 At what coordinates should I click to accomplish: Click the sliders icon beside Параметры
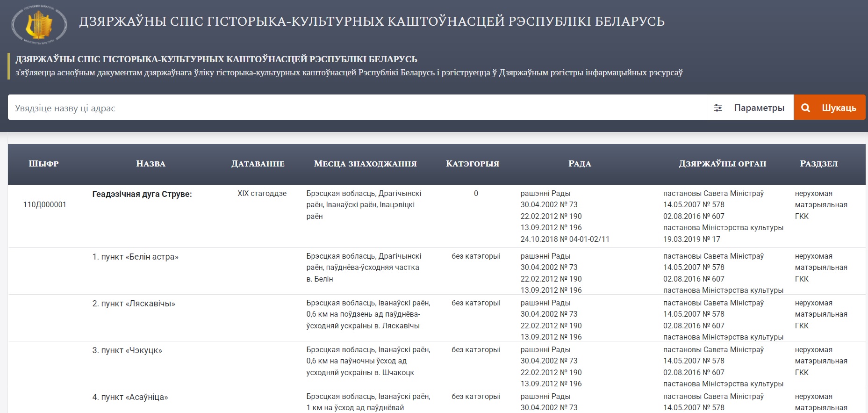718,108
